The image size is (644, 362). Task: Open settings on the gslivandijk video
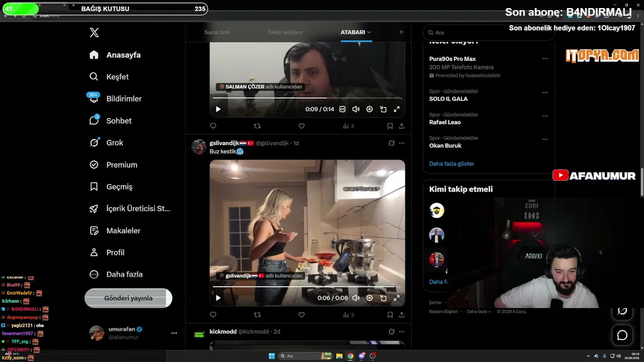tap(369, 298)
